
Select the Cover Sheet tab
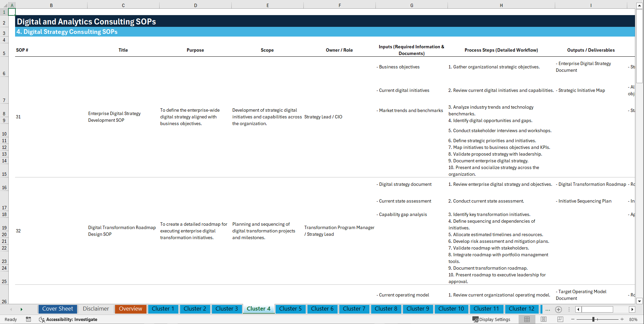(x=57, y=309)
